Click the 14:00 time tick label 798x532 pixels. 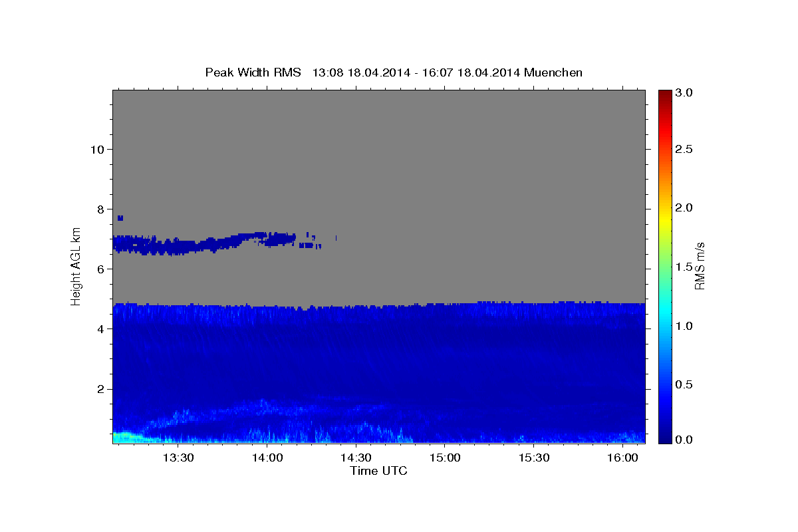point(267,458)
